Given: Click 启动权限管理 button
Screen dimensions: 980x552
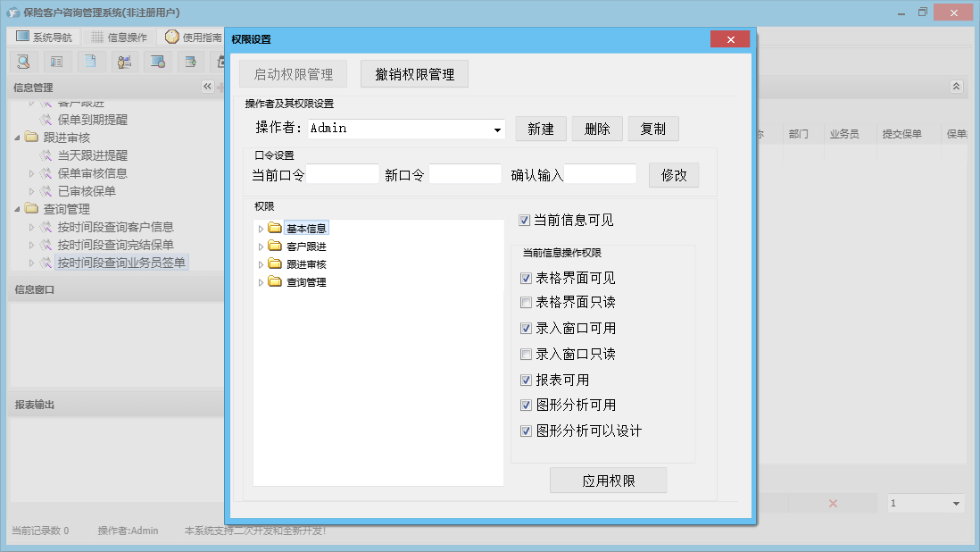Looking at the screenshot, I should point(293,74).
